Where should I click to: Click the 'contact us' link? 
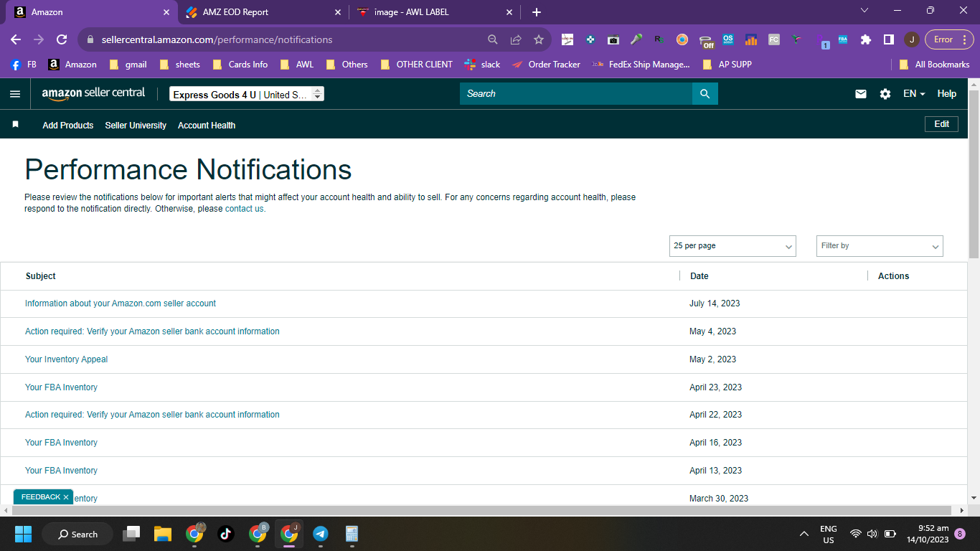click(244, 209)
